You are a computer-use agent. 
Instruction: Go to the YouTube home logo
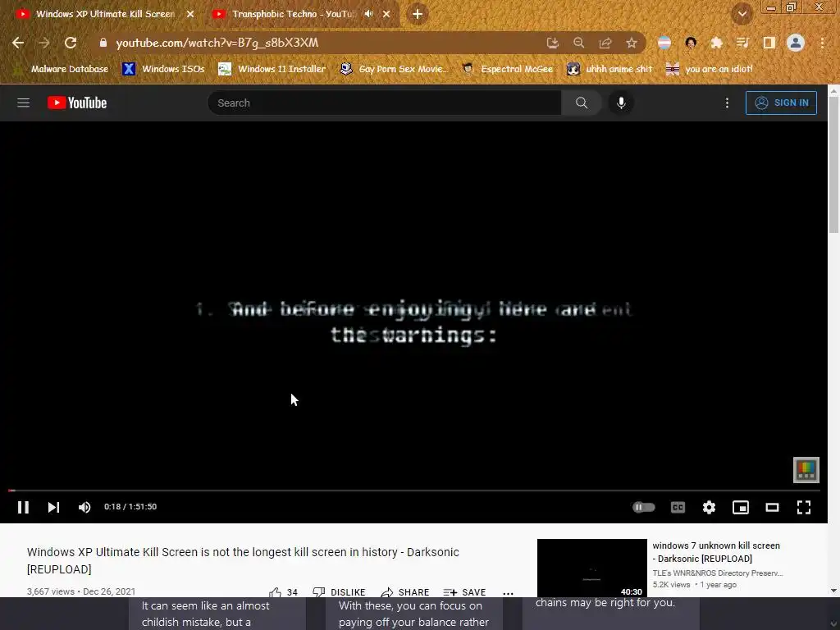click(77, 103)
